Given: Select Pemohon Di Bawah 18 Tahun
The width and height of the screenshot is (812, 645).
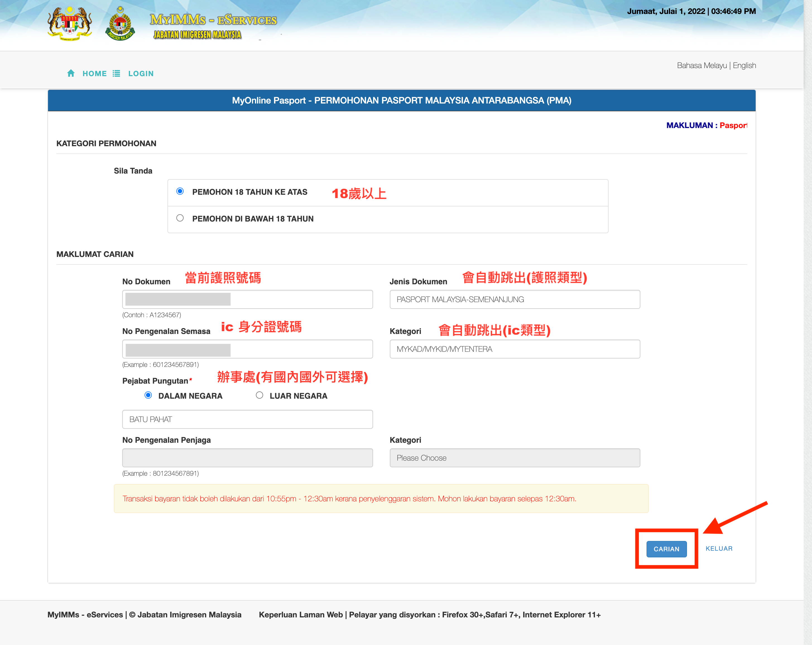Looking at the screenshot, I should coord(180,218).
